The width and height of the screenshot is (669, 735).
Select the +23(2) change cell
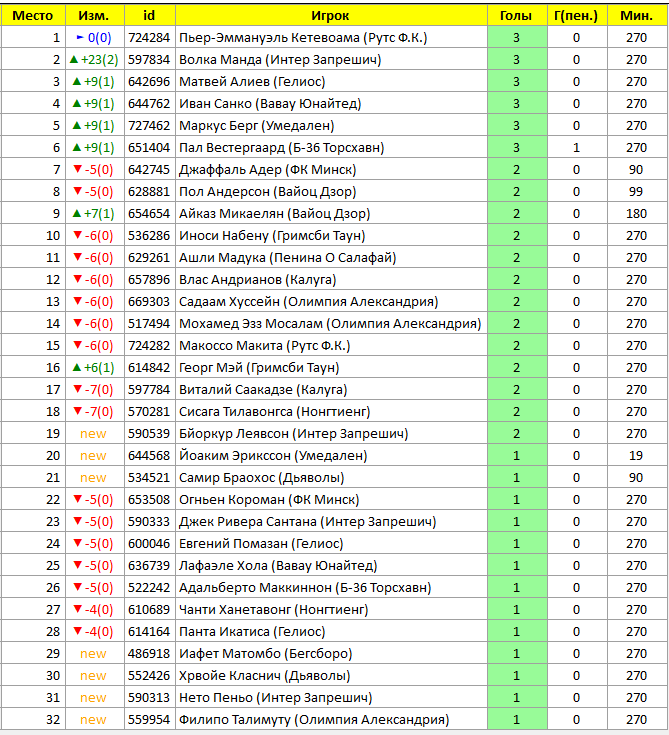(x=95, y=60)
